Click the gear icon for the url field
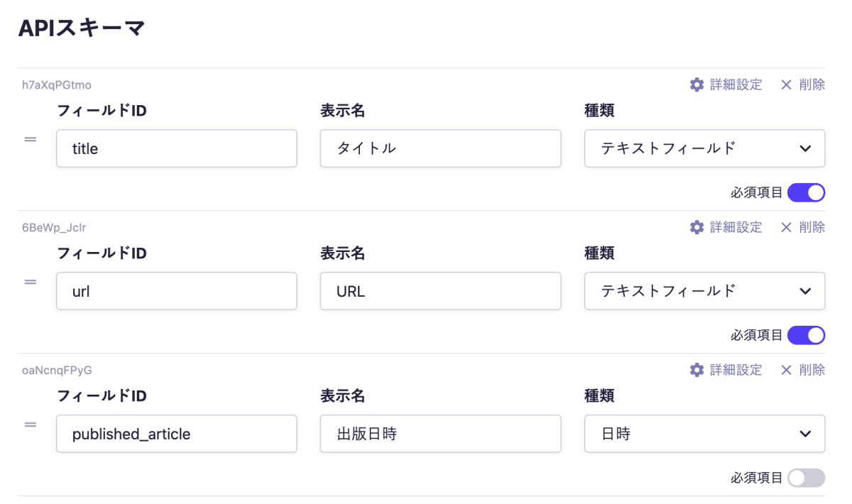The width and height of the screenshot is (852, 504). (x=697, y=226)
